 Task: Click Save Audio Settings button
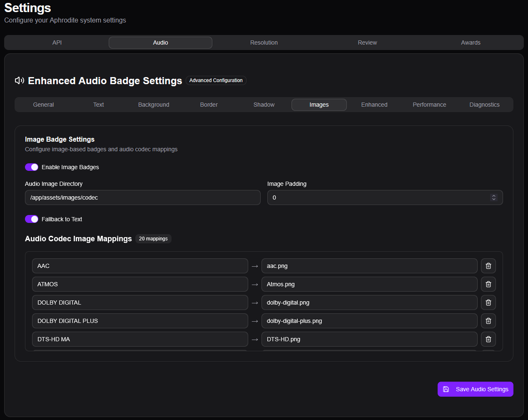[x=476, y=389]
